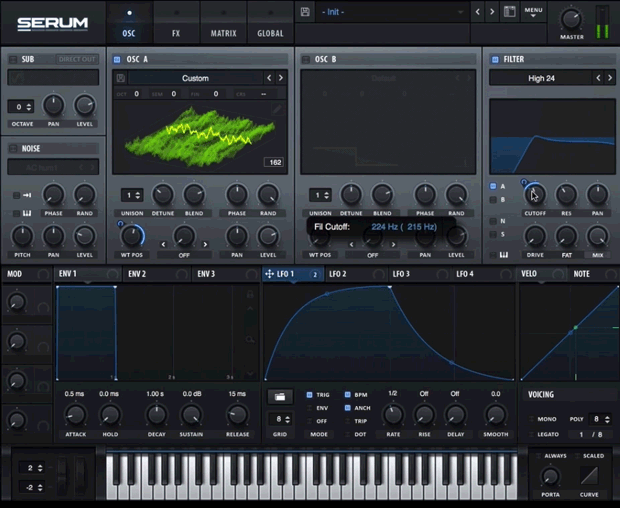Disable OSC A power switch

(x=117, y=59)
